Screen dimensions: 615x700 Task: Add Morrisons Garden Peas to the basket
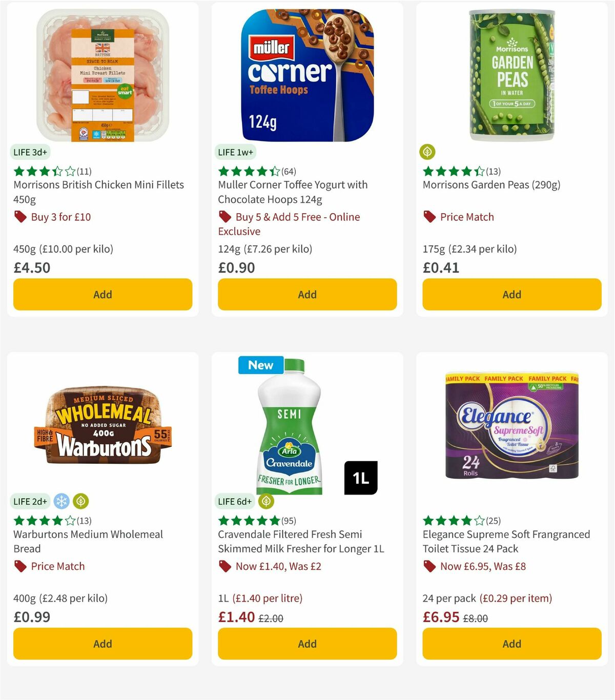[511, 294]
